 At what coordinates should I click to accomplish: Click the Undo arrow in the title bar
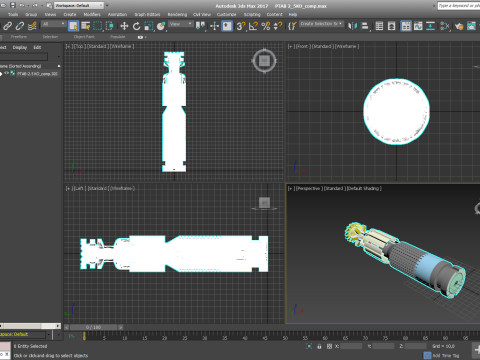(x=22, y=5)
